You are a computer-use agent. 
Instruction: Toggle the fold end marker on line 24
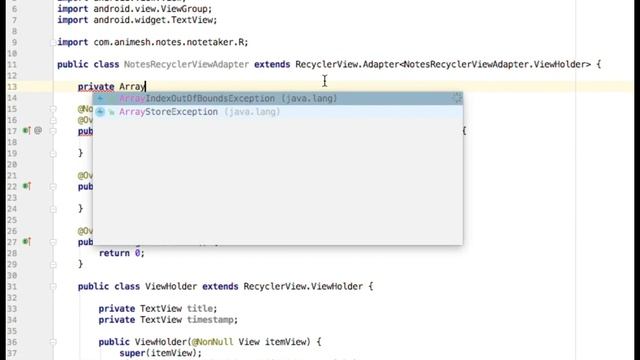click(53, 209)
